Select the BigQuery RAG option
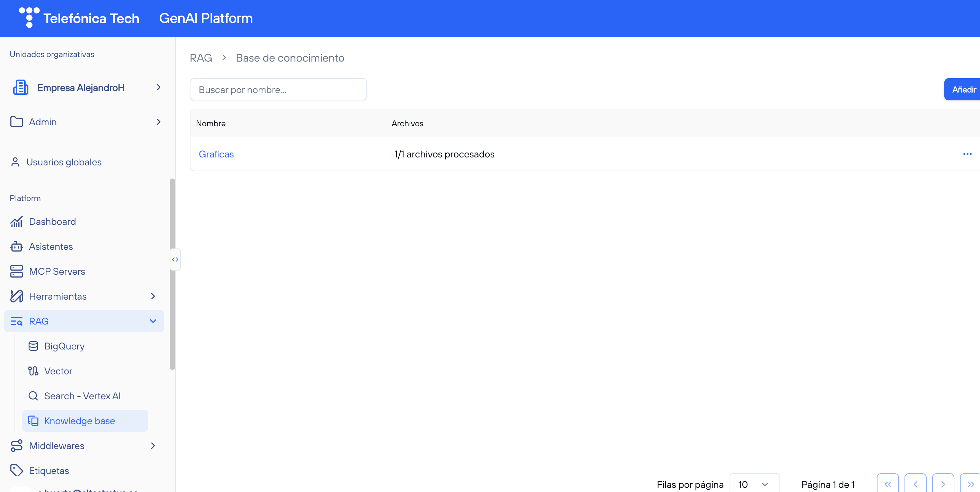Screen dimensions: 980x492 [64, 346]
